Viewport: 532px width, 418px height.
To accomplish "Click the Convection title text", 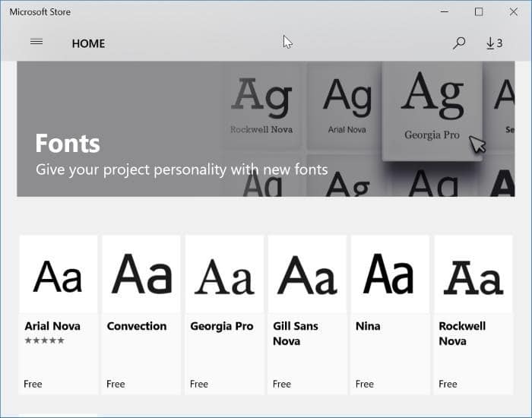I will click(x=137, y=326).
